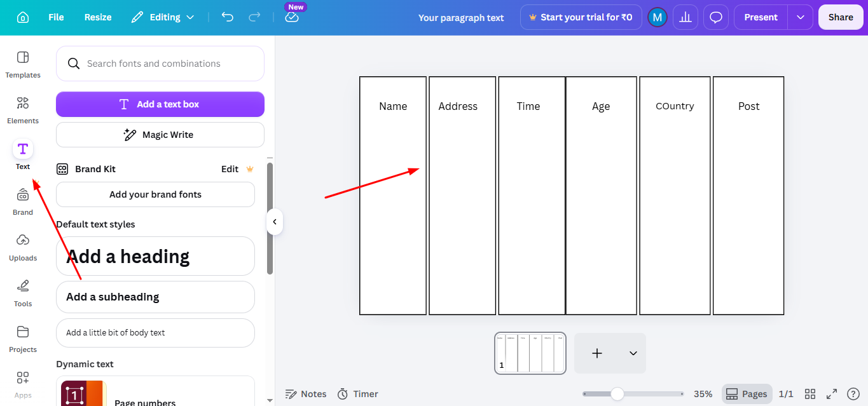Click the Share button

[x=841, y=17]
